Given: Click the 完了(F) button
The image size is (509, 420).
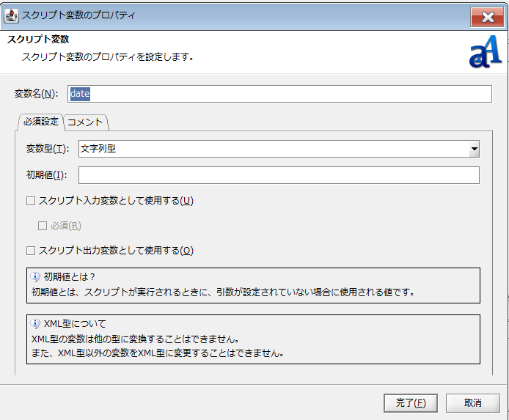Looking at the screenshot, I should click(x=411, y=403).
